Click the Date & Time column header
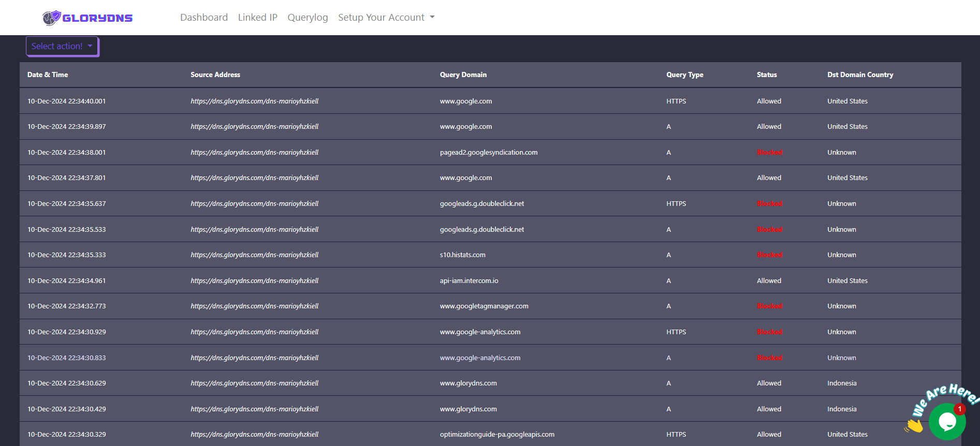980x446 pixels. click(48, 75)
